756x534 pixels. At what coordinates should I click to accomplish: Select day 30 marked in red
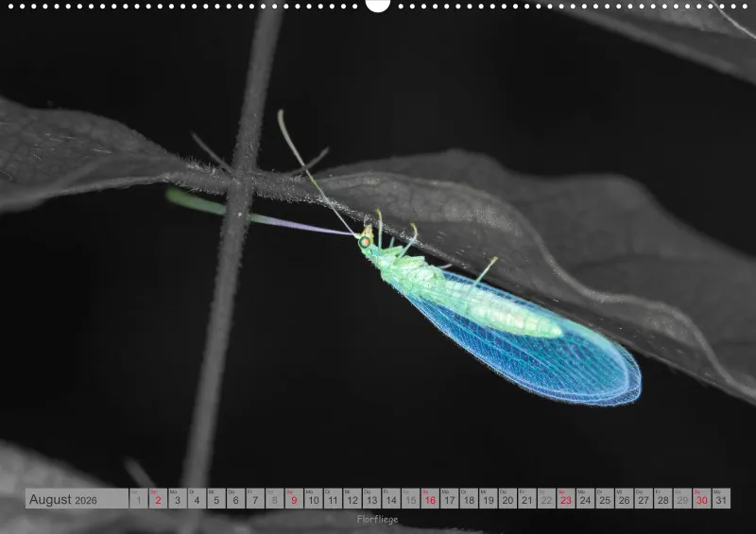tap(702, 498)
